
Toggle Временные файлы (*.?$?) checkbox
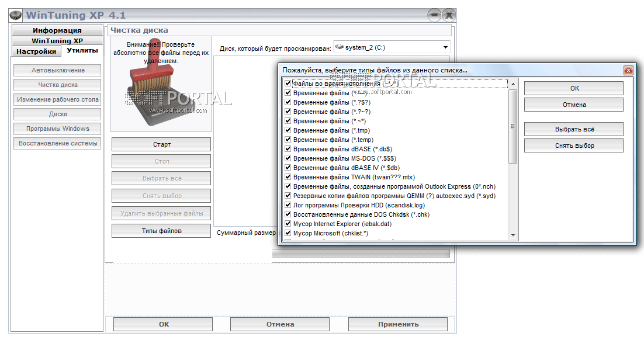click(x=288, y=102)
